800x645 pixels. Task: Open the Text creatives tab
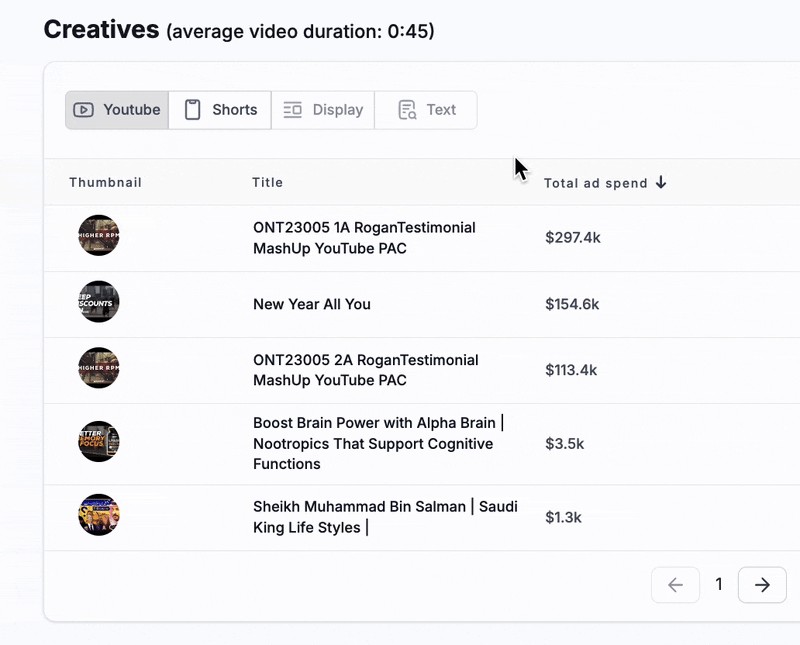point(426,110)
